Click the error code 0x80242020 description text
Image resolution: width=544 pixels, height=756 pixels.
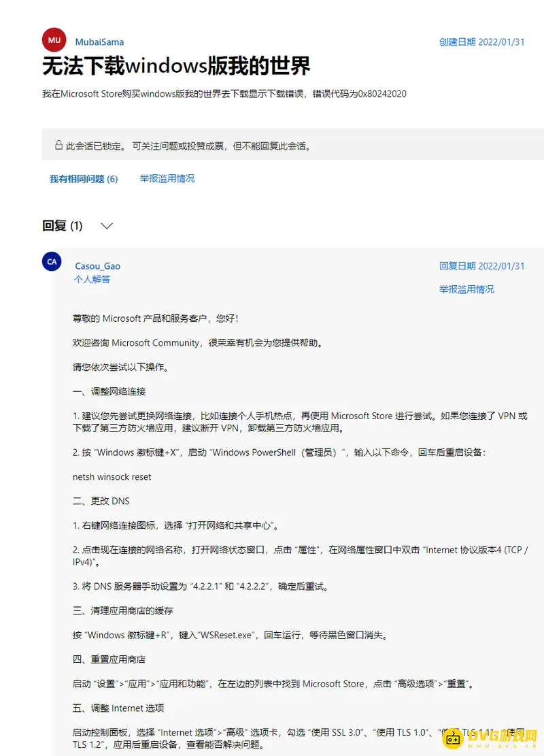pos(224,94)
